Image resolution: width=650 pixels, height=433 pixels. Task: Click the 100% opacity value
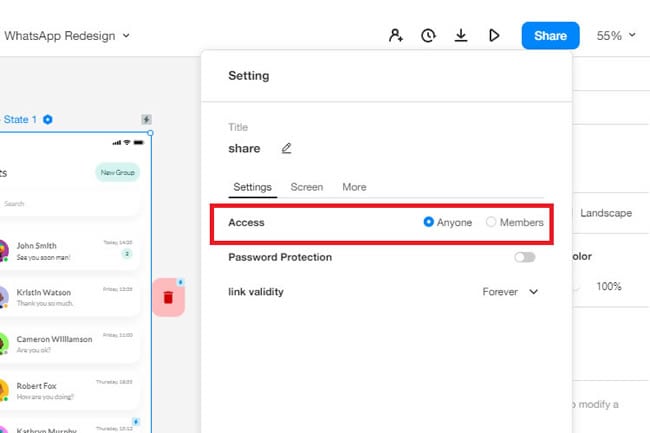[609, 286]
